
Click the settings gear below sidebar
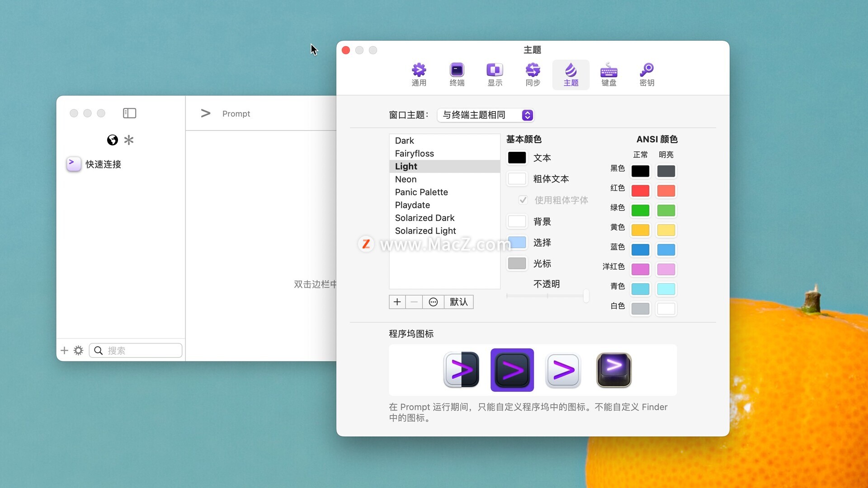pos(78,351)
